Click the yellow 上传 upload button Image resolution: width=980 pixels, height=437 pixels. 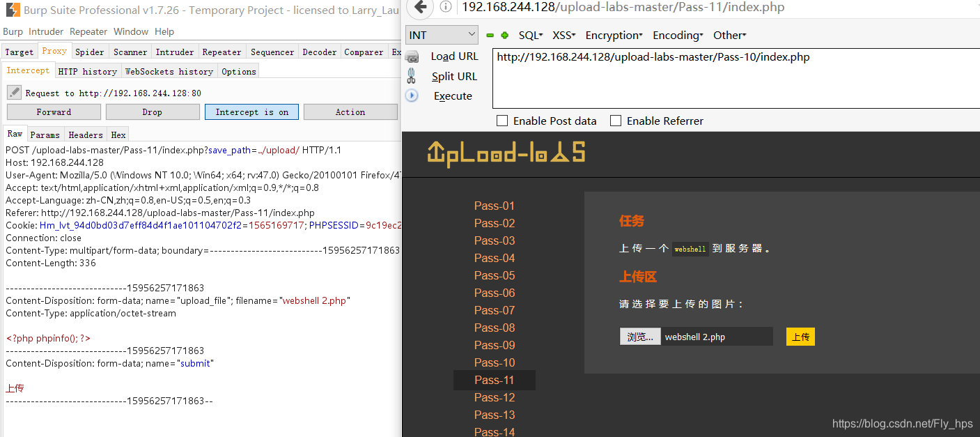(800, 337)
